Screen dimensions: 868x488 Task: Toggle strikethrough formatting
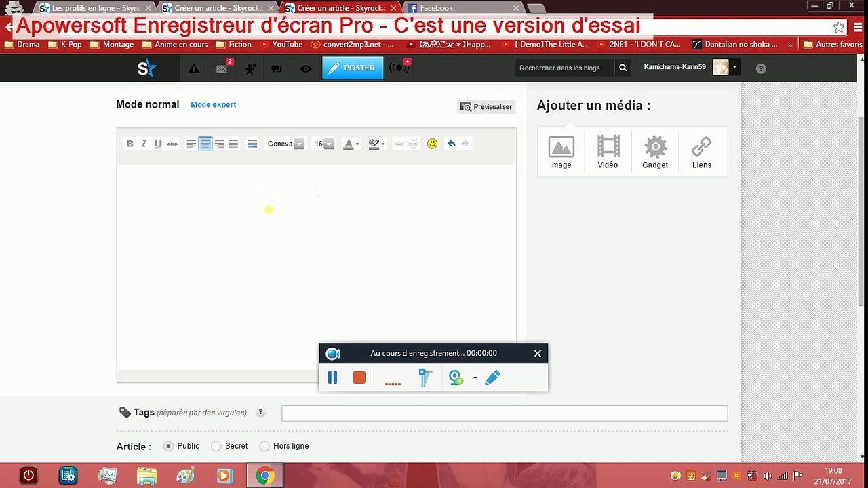click(172, 144)
